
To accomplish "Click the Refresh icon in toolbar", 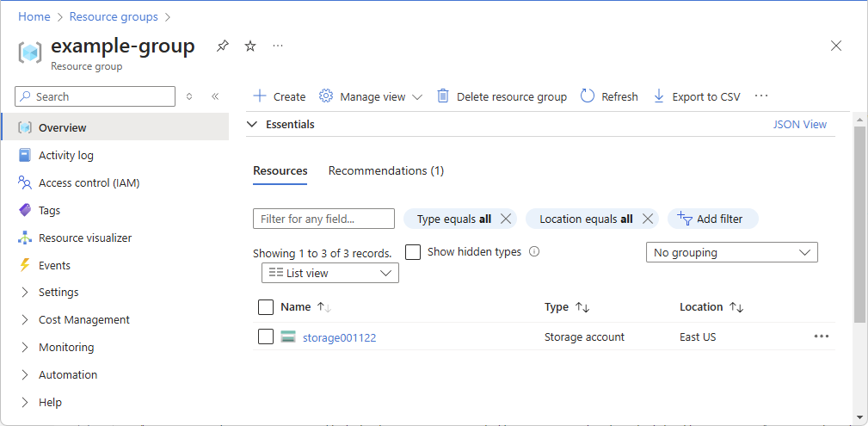I will tap(588, 96).
